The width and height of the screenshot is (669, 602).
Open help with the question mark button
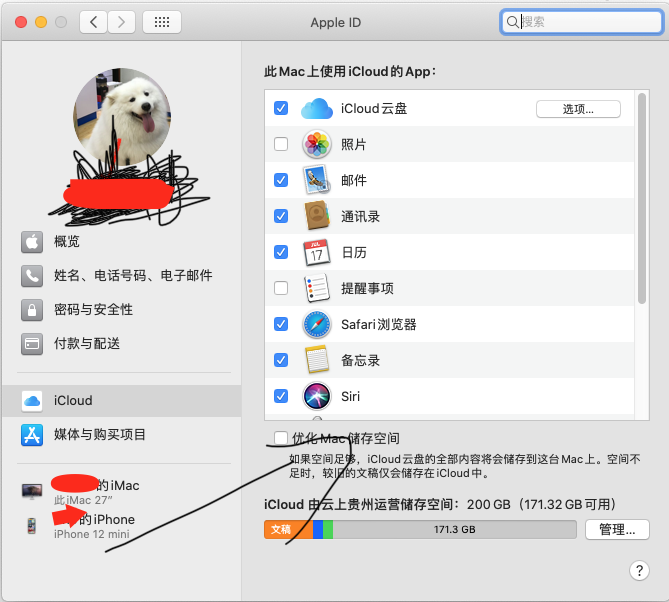639,570
